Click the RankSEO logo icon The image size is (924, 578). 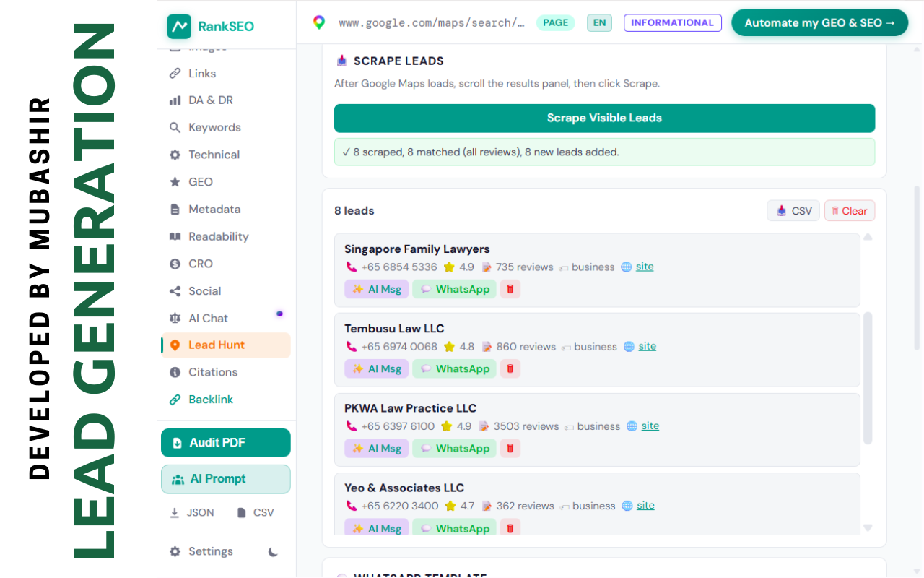(x=179, y=27)
